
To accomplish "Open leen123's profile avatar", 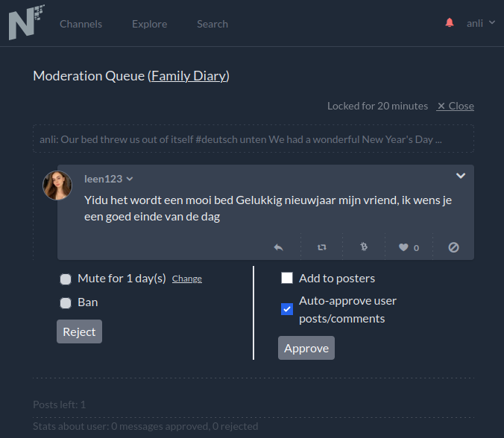I will pos(57,185).
